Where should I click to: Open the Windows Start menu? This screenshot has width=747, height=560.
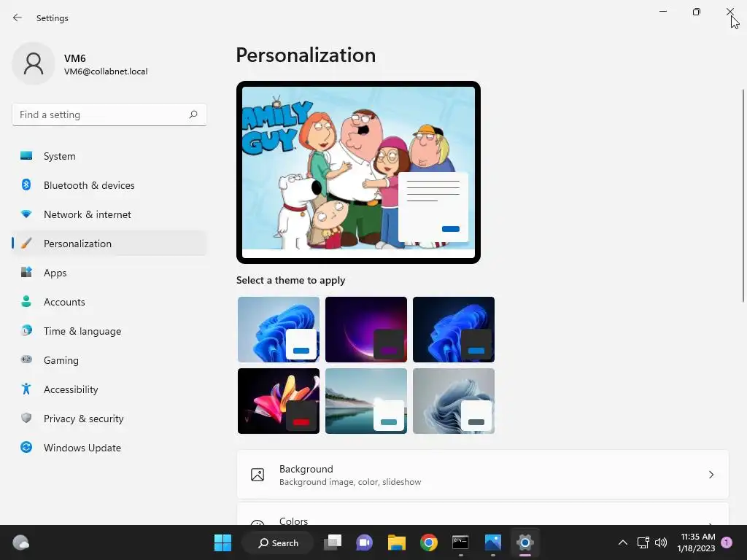click(x=222, y=542)
